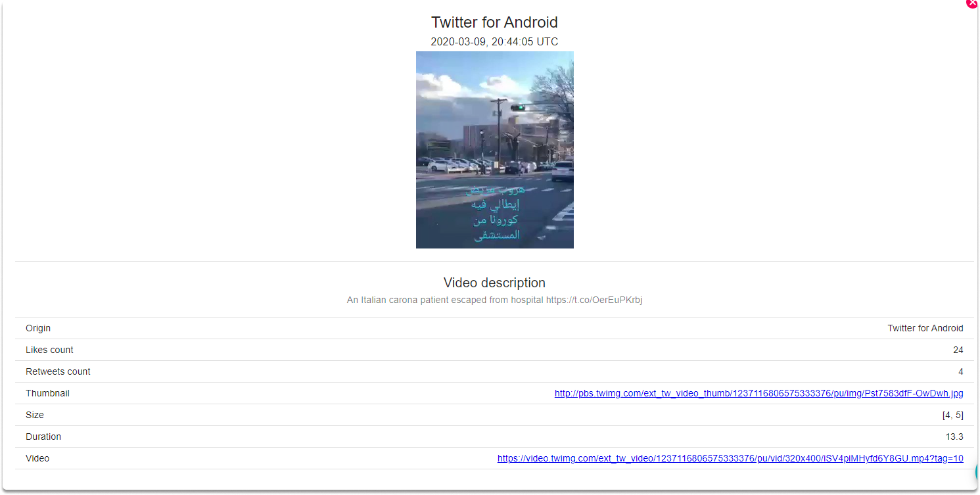Viewport: 980px width, 495px height.
Task: Select the 'Twitter for Android' heading
Action: 494,22
